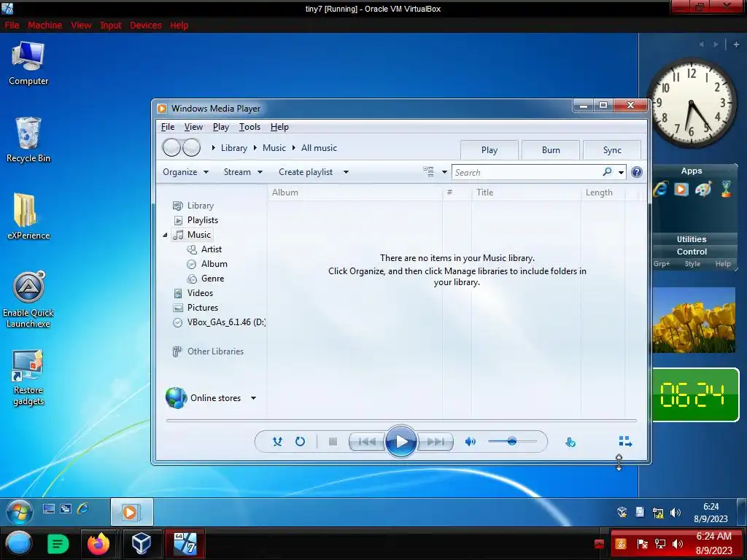
Task: Switch to the Burn tab
Action: pos(551,150)
